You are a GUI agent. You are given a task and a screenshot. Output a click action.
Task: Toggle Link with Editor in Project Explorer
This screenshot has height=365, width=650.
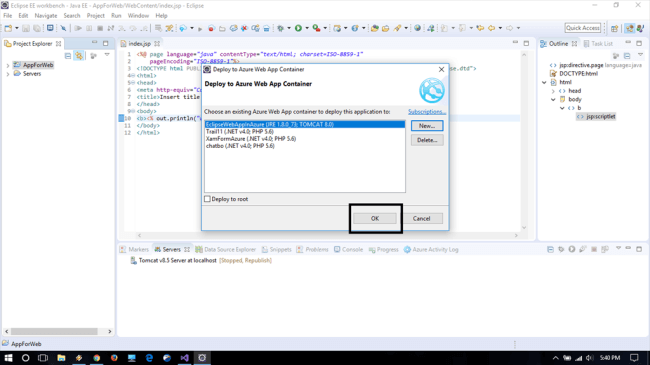[79, 56]
